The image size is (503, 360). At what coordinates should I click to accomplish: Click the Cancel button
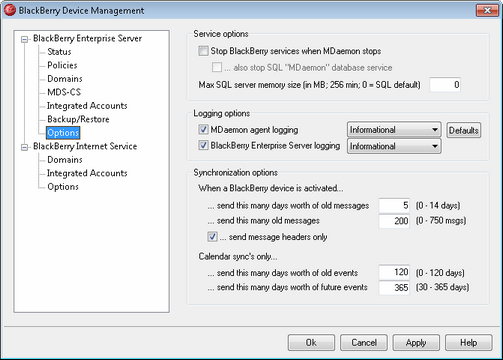coord(364,343)
